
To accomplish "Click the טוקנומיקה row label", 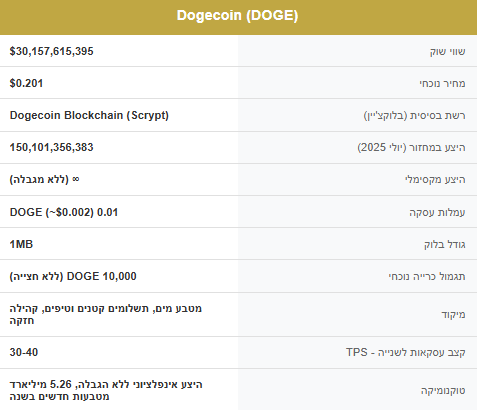I will 443,390.
